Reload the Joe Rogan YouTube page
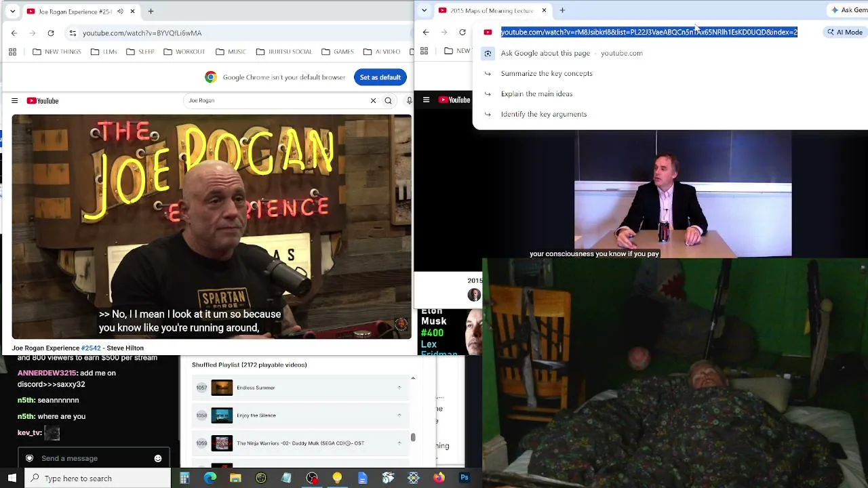This screenshot has height=488, width=868. pos(51,33)
